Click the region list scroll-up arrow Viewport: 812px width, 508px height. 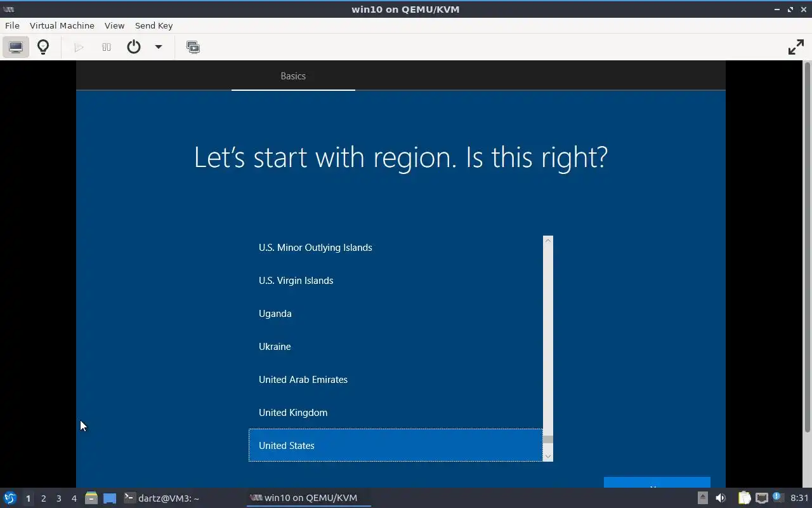coord(548,241)
